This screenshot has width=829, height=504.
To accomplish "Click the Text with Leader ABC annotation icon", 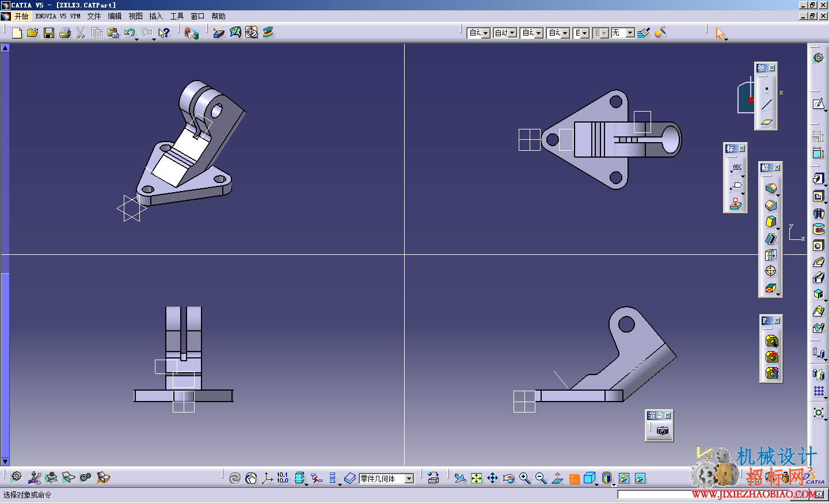I will point(736,169).
